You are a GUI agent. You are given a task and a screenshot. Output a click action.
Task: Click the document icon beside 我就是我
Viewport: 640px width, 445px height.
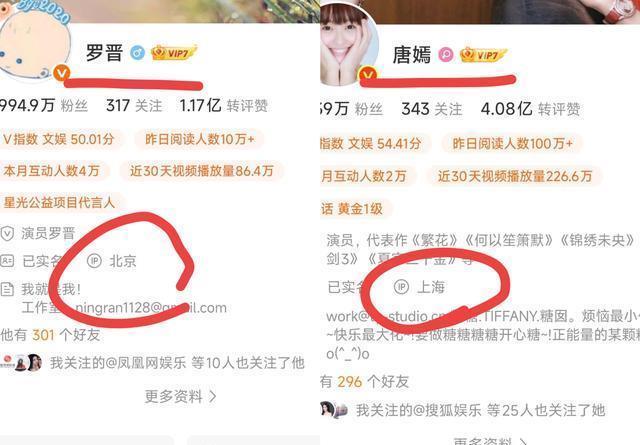(x=7, y=289)
